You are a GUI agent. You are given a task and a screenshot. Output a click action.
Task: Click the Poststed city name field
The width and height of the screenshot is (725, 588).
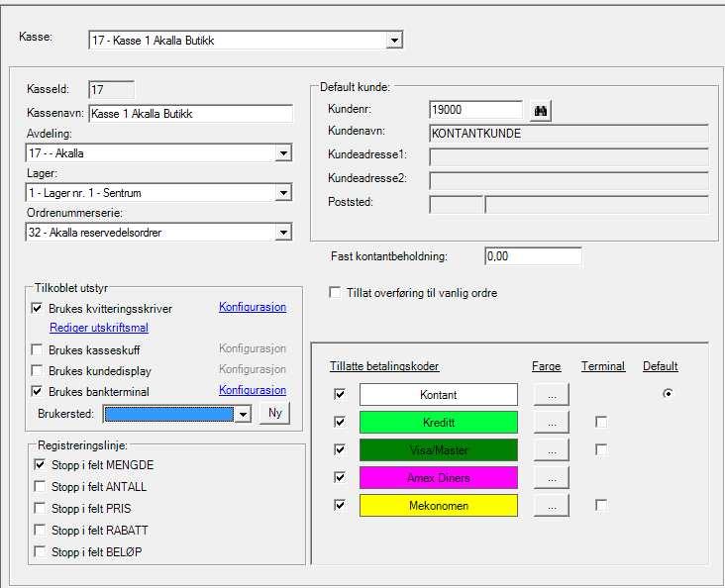[x=596, y=205]
